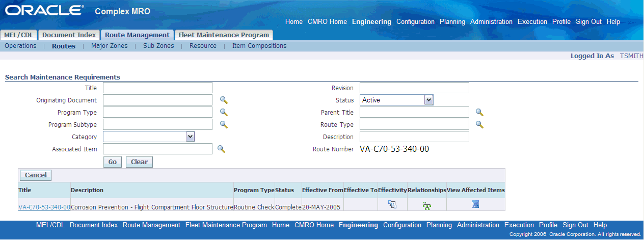Focus the Program Subtype field
The height and width of the screenshot is (240, 644).
click(157, 124)
